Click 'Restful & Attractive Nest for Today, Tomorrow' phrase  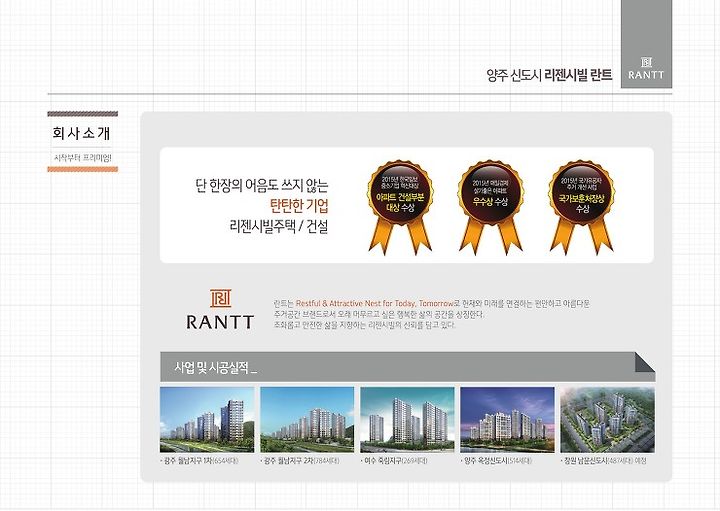point(375,303)
